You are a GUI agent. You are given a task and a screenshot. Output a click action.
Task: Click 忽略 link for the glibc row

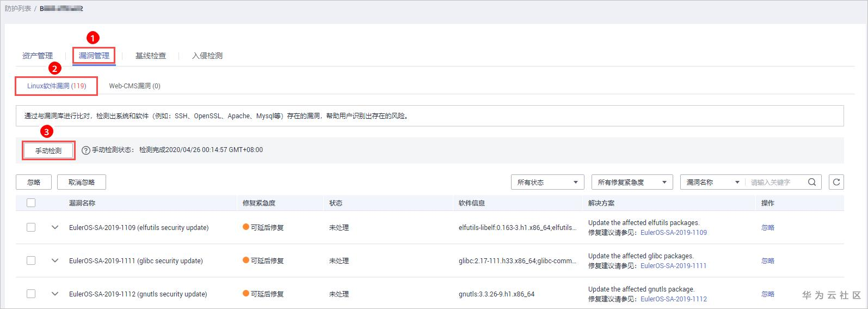767,260
